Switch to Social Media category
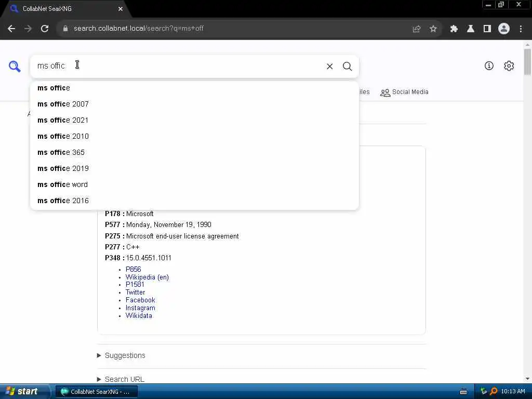 [x=404, y=92]
